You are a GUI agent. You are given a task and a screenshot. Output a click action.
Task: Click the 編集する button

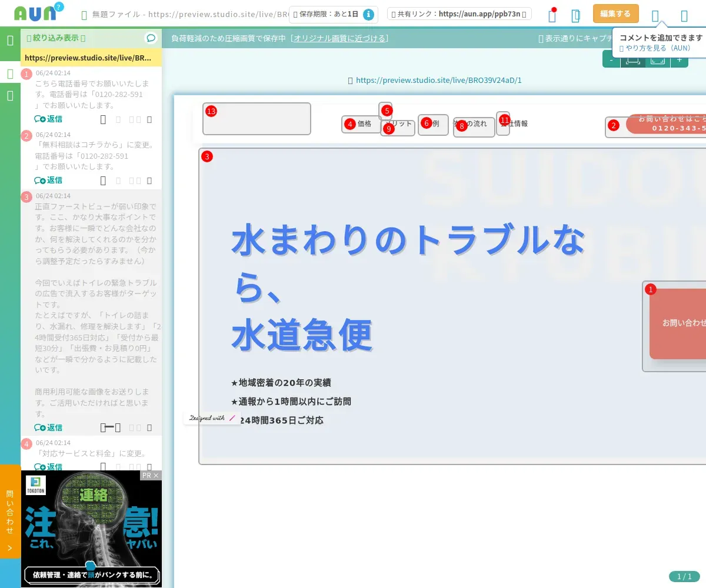(615, 14)
